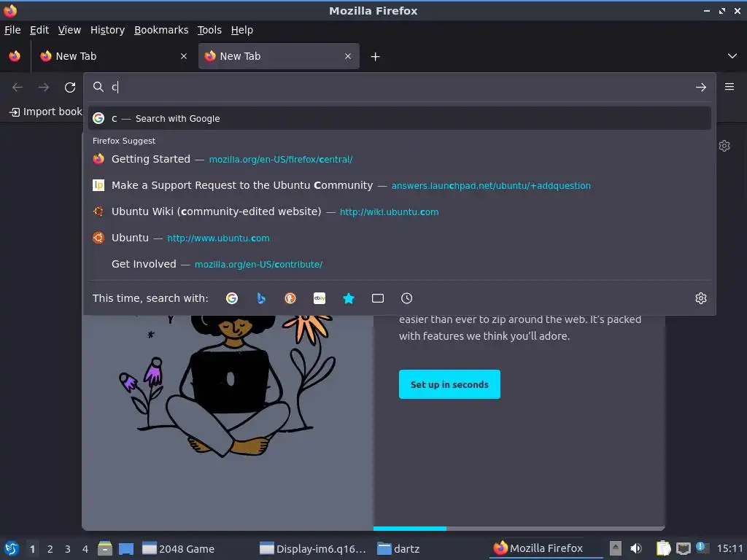Switch to workspace 4
Viewport: 747px width, 560px height.
(x=85, y=549)
